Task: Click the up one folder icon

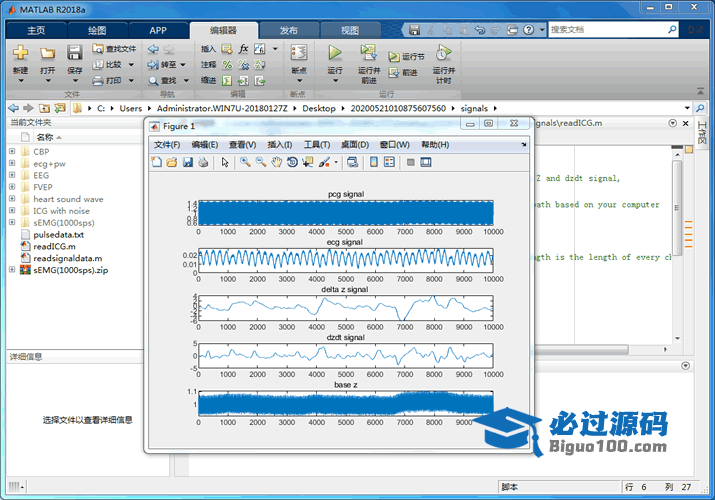Action: pyautogui.click(x=44, y=108)
